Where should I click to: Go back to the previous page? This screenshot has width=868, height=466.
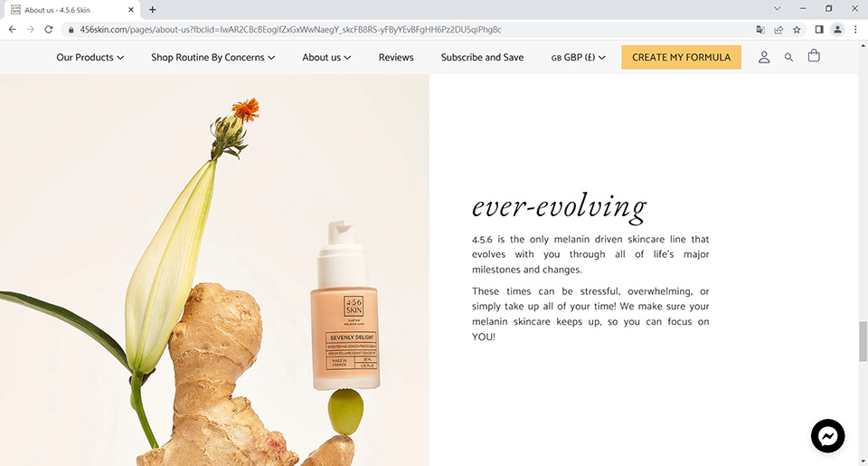[x=12, y=30]
